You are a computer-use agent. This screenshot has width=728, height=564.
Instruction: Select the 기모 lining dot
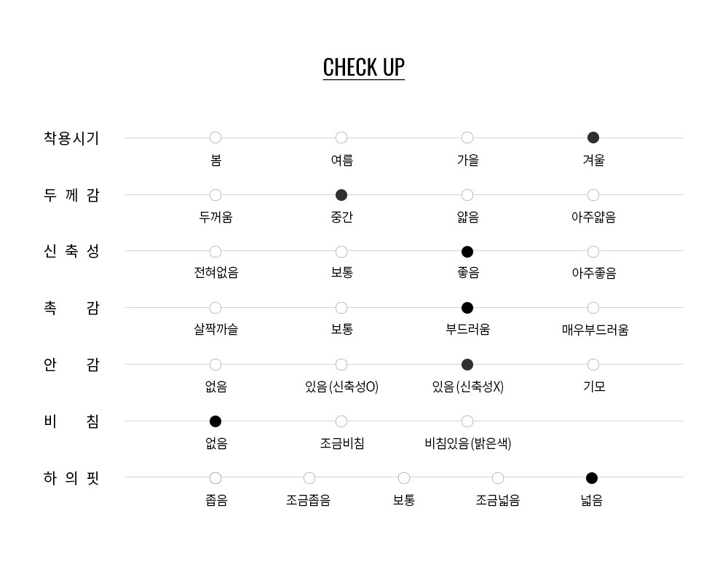tap(593, 365)
